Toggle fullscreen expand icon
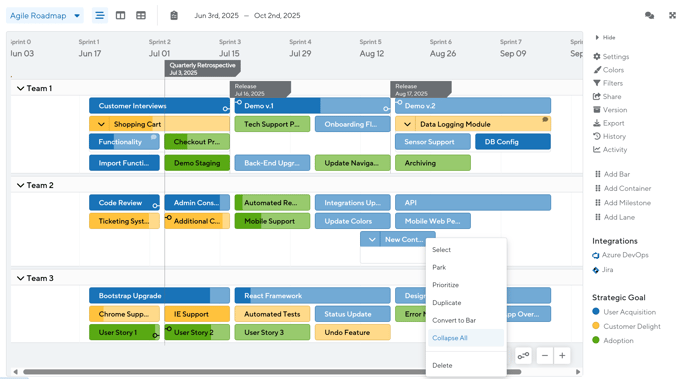This screenshot has height=379, width=688. [x=672, y=16]
